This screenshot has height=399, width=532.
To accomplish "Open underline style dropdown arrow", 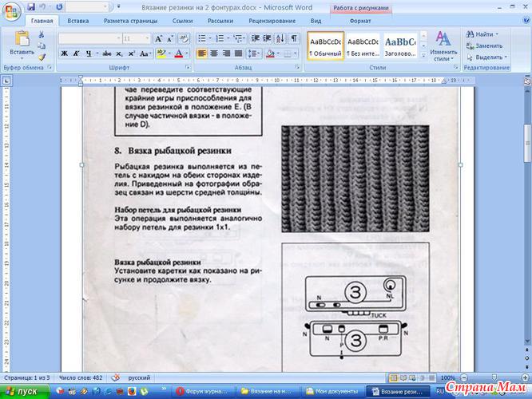I will [x=97, y=53].
